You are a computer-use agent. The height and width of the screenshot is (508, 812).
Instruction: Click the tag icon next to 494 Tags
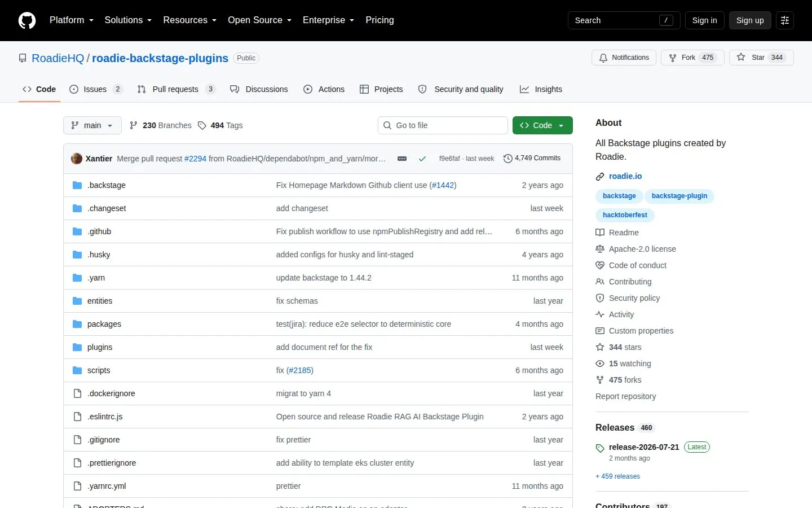click(x=202, y=125)
